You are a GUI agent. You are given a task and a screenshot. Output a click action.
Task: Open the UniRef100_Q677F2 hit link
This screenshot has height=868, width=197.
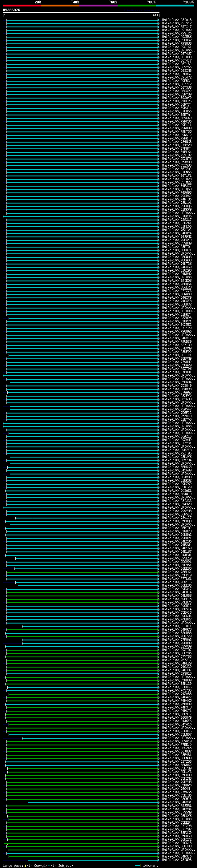pyautogui.click(x=176, y=84)
